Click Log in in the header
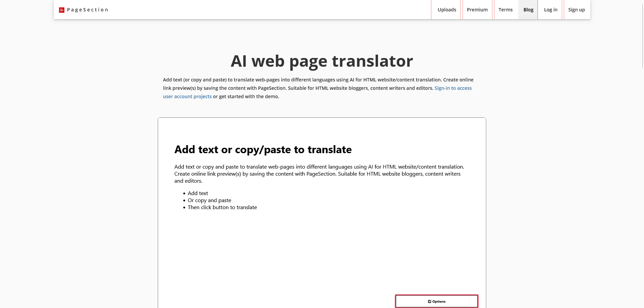This screenshot has height=308, width=644. pyautogui.click(x=551, y=10)
